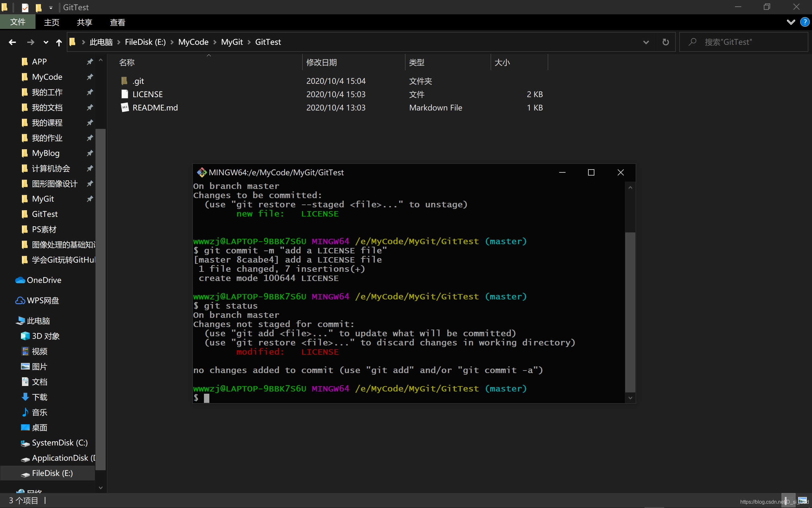This screenshot has height=508, width=812.
Task: Go up one folder level
Action: tap(59, 42)
